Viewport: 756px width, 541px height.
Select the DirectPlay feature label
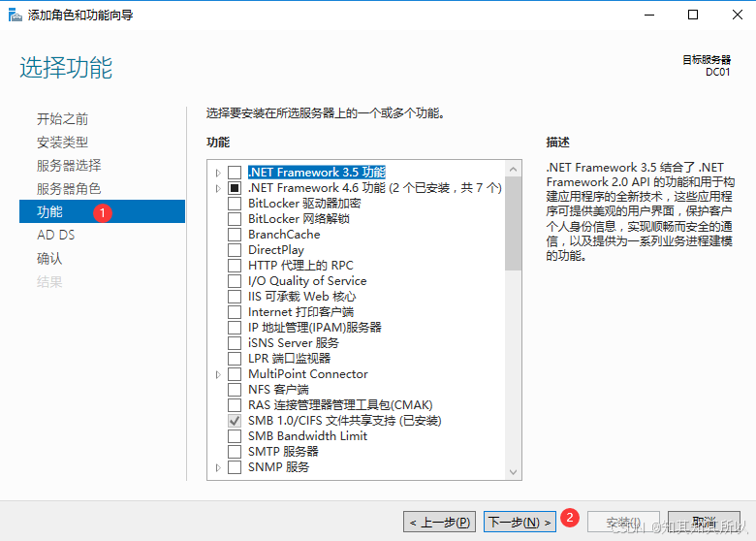coord(276,250)
